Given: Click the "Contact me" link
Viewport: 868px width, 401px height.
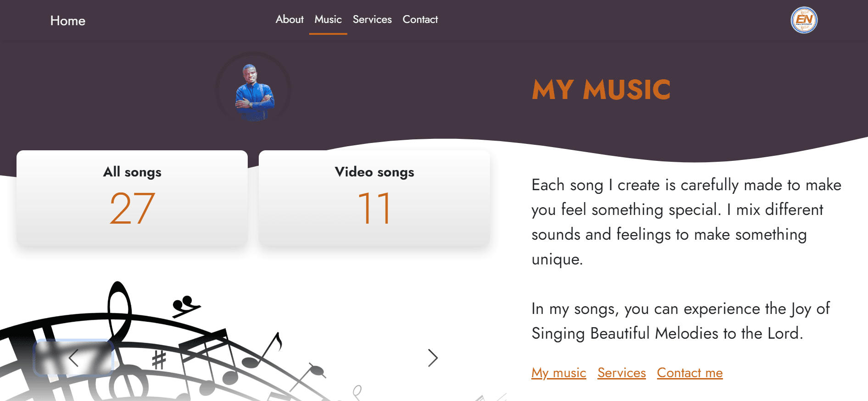Looking at the screenshot, I should pyautogui.click(x=690, y=373).
